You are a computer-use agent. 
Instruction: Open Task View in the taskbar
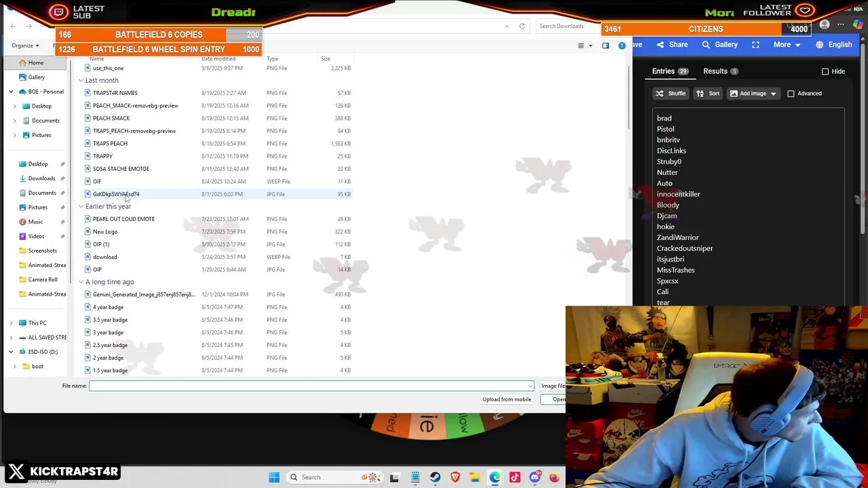point(395,477)
